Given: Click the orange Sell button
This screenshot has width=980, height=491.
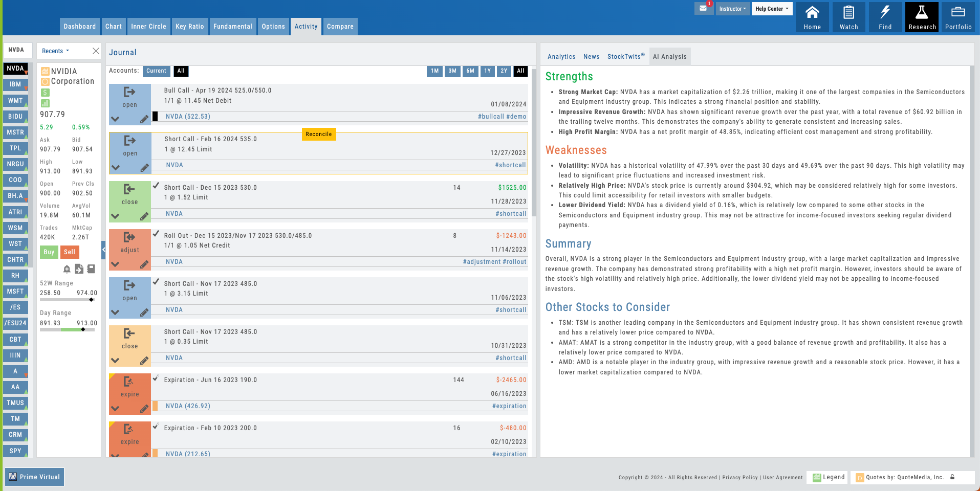Looking at the screenshot, I should tap(70, 252).
